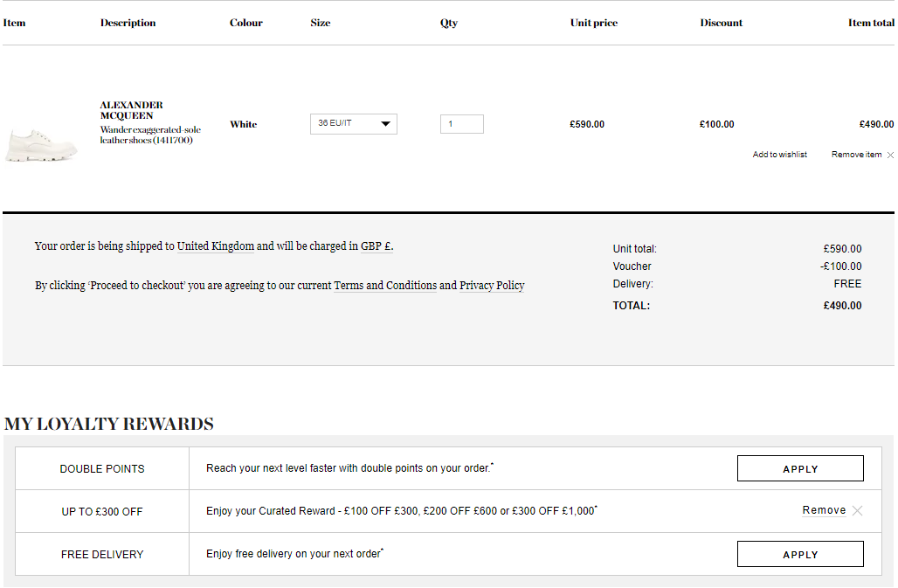Open the Privacy Policy link

[x=492, y=285]
